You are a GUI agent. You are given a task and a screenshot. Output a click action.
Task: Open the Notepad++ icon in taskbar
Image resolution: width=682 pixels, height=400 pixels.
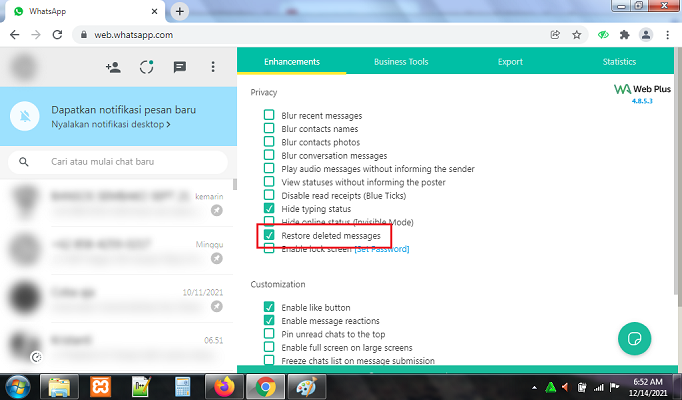click(142, 387)
